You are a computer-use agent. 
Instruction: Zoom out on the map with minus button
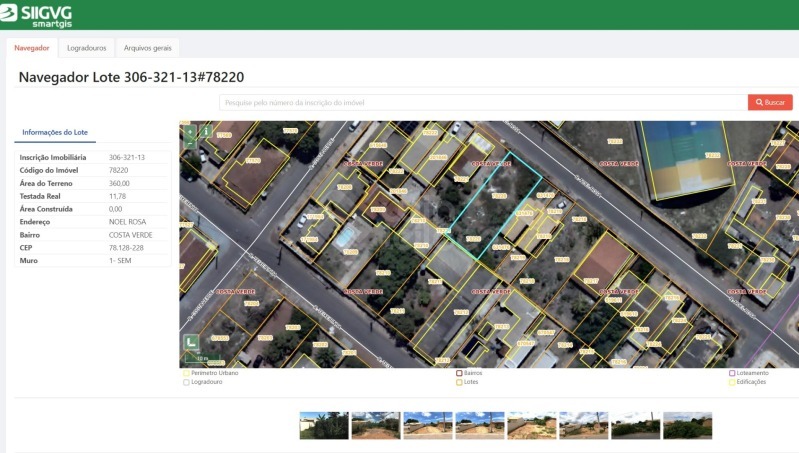(190, 143)
